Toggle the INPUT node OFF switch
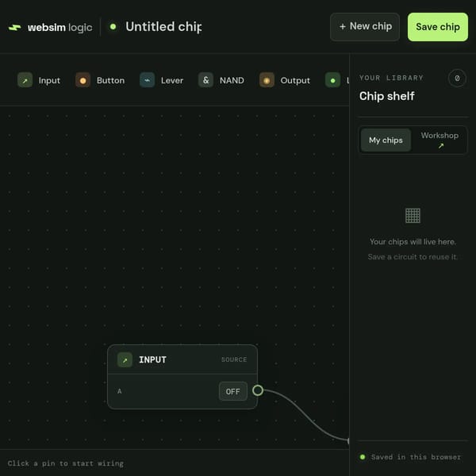 232,391
